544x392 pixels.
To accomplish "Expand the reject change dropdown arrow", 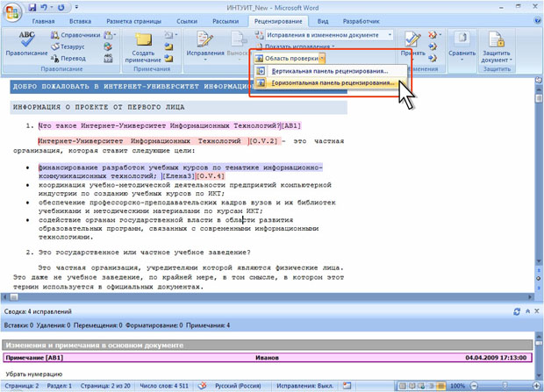I will pyautogui.click(x=440, y=35).
